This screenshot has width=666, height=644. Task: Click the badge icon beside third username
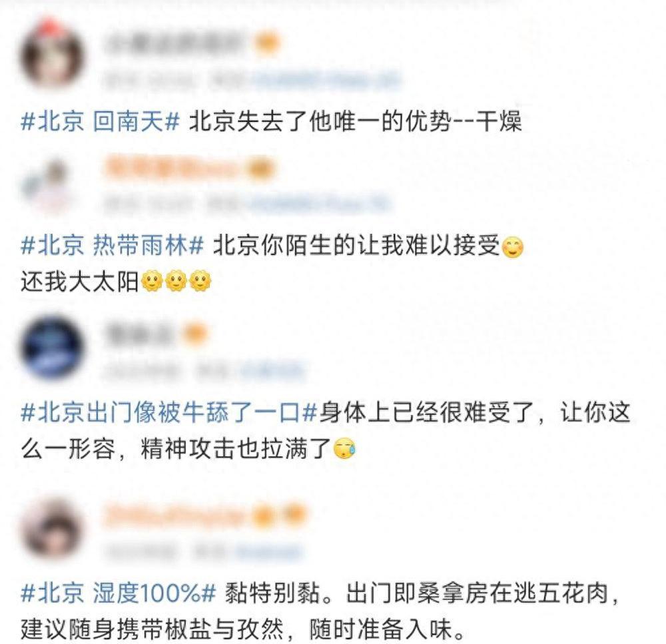point(194,334)
